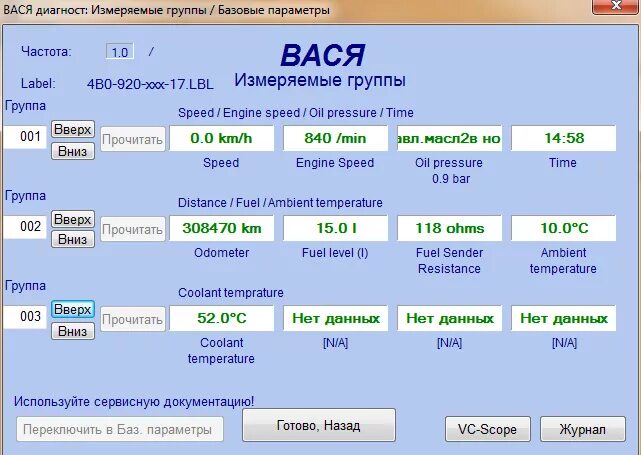Click the Distance / Fuel / Ambient temperature heading

[x=280, y=203]
